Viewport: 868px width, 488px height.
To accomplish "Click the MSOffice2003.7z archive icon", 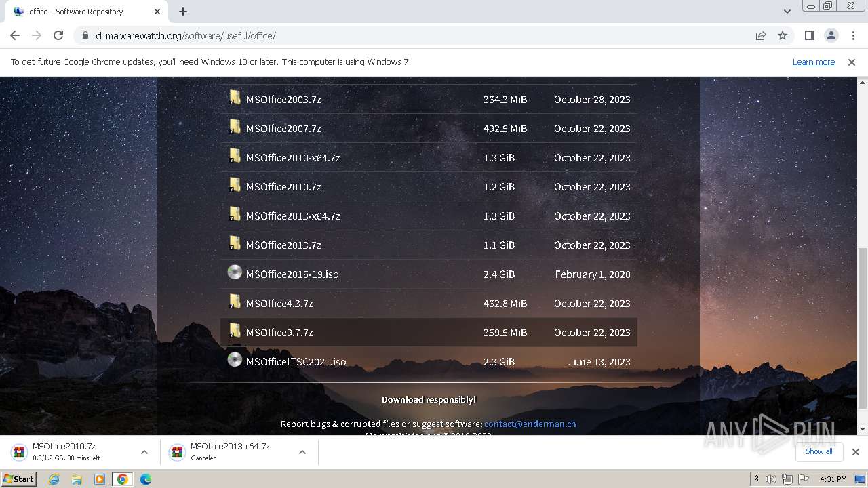I will point(235,98).
